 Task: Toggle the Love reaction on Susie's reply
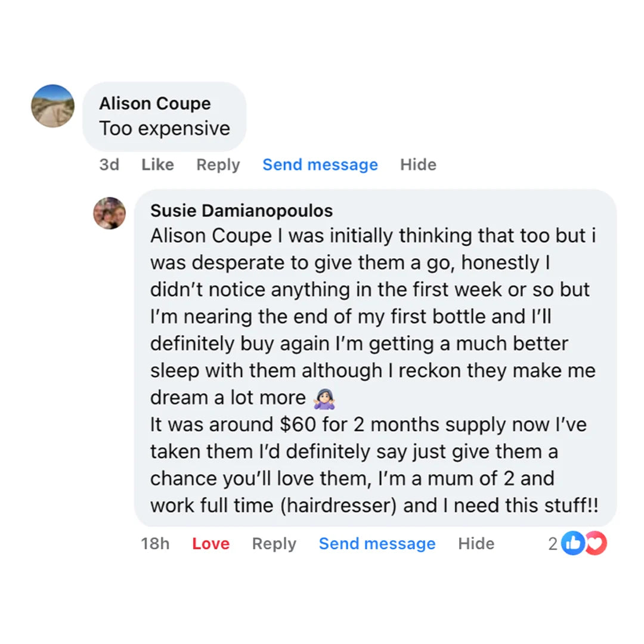pyautogui.click(x=210, y=544)
